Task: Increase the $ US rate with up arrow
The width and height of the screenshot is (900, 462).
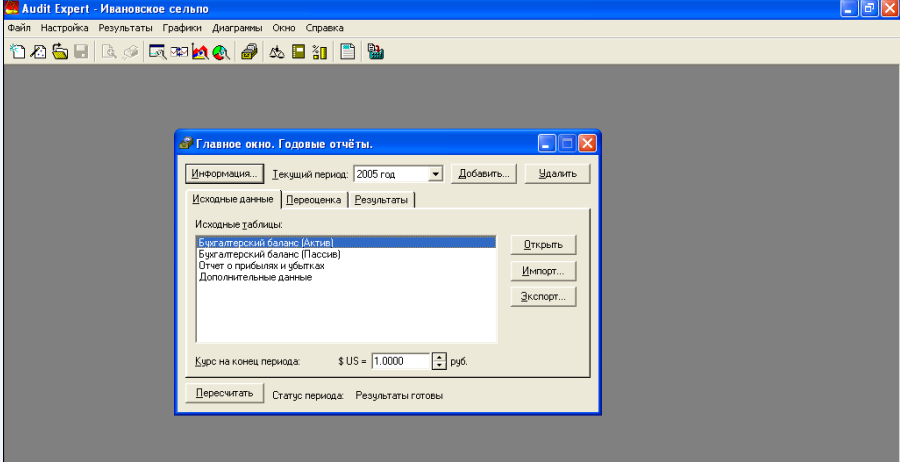Action: click(x=439, y=357)
